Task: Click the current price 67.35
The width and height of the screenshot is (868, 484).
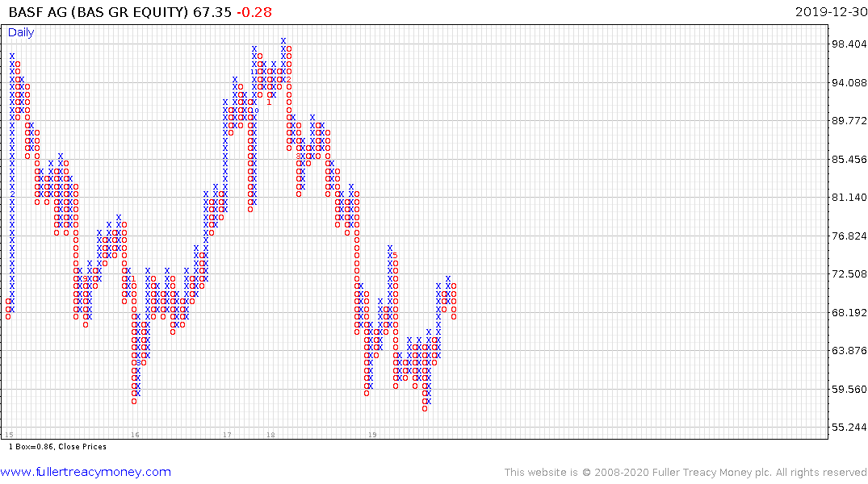Action: [x=212, y=12]
